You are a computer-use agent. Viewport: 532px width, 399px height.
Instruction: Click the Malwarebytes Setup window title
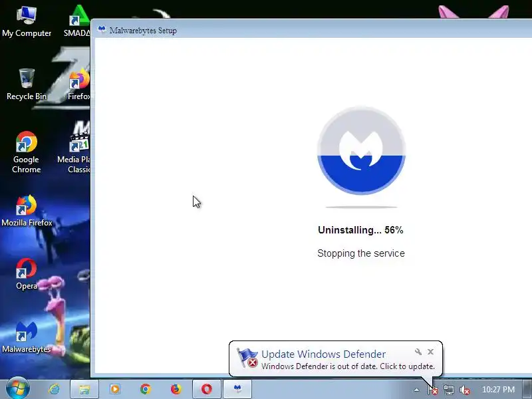(143, 31)
